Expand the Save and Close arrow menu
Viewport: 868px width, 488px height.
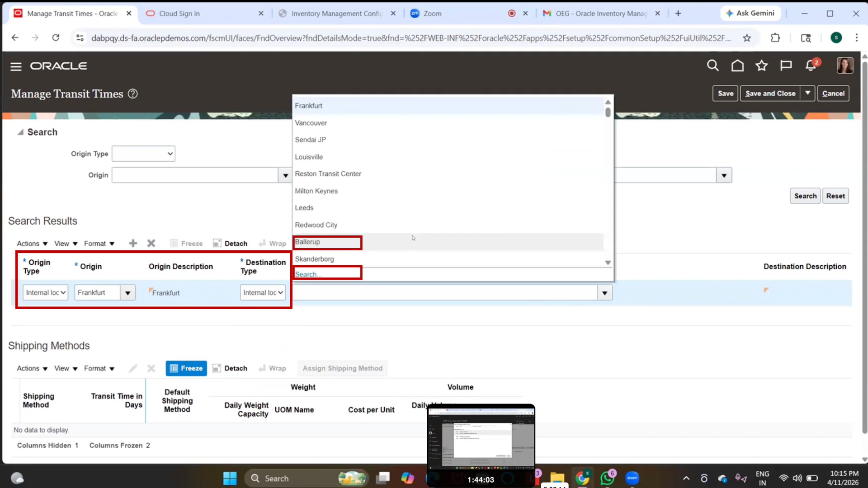(807, 94)
